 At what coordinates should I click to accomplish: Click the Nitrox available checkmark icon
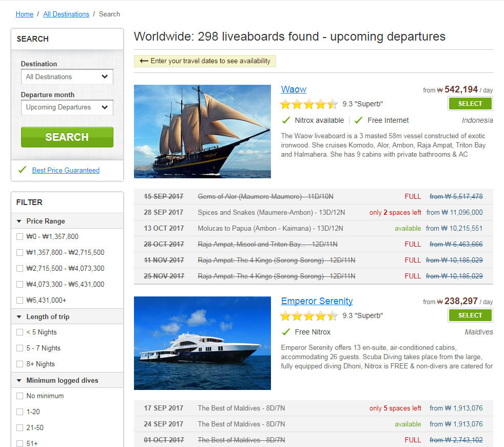[286, 120]
